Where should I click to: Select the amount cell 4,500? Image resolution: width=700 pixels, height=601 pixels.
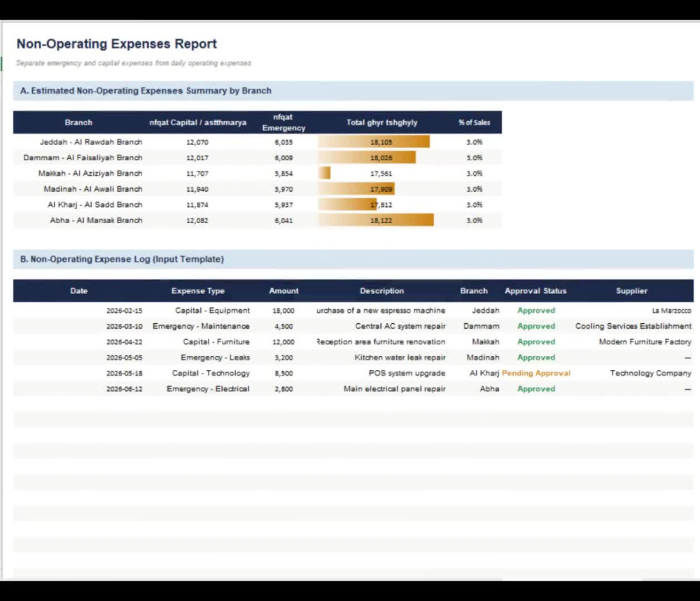coord(283,327)
